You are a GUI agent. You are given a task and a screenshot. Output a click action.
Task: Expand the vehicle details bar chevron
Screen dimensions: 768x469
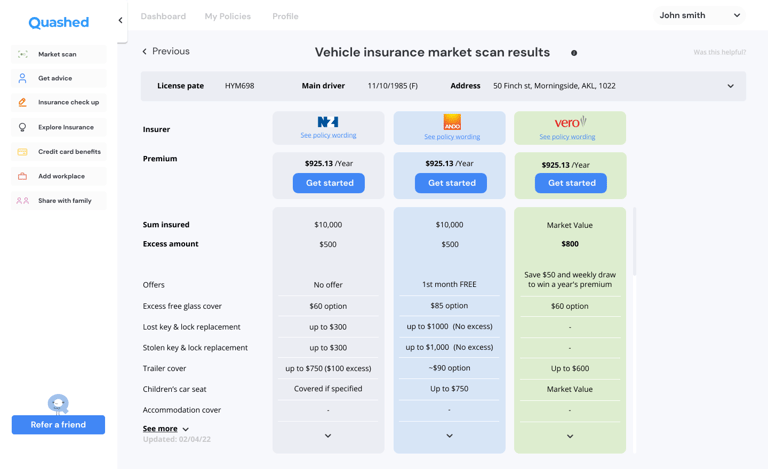pyautogui.click(x=730, y=86)
